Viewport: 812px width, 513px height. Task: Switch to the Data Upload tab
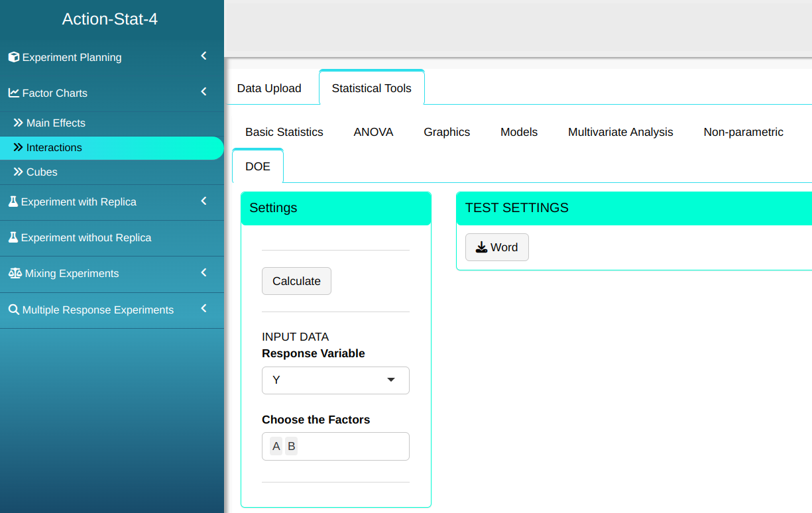(x=269, y=88)
